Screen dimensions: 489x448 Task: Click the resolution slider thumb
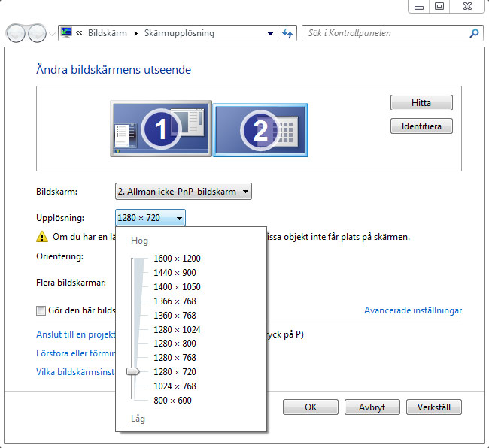133,371
